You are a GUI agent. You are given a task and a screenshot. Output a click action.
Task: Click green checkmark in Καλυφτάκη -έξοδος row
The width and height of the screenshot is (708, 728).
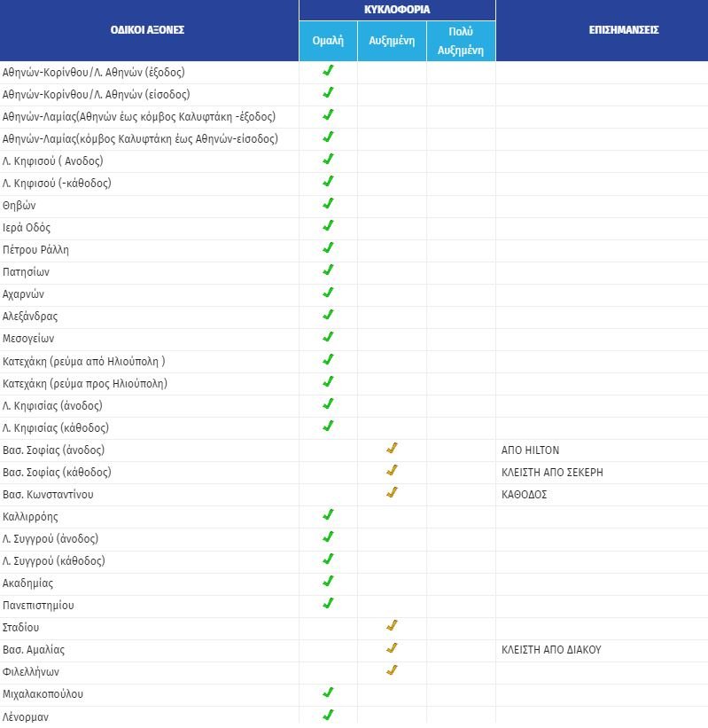328,114
